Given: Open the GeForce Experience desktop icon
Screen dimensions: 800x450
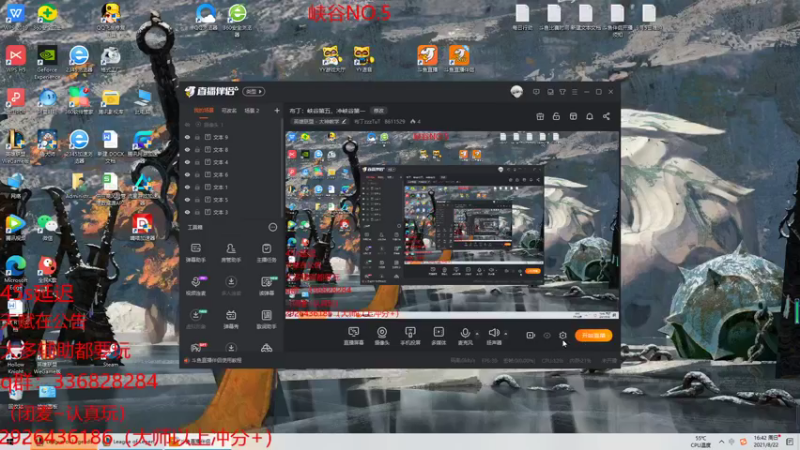Looking at the screenshot, I should tap(47, 63).
